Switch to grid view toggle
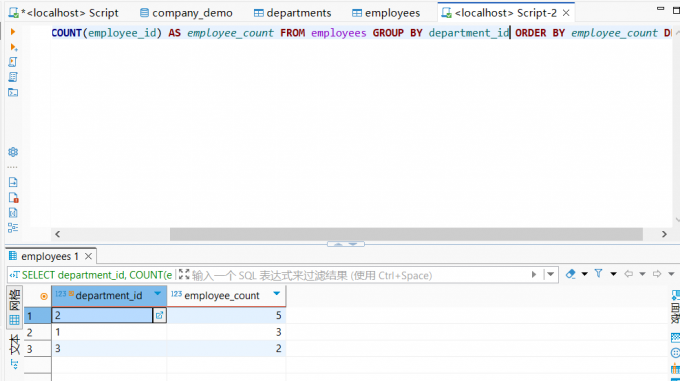 point(14,306)
